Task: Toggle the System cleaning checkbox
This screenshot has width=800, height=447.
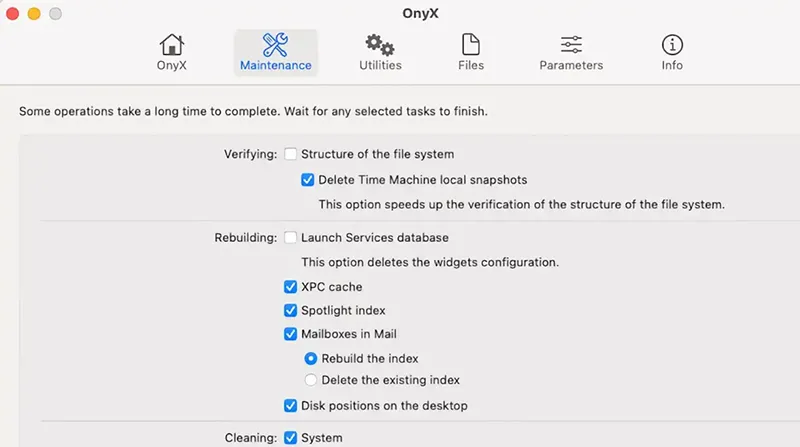Action: click(x=291, y=438)
